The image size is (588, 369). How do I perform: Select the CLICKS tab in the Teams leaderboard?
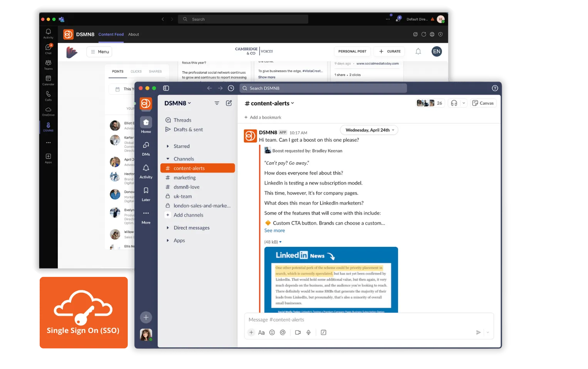pos(136,72)
